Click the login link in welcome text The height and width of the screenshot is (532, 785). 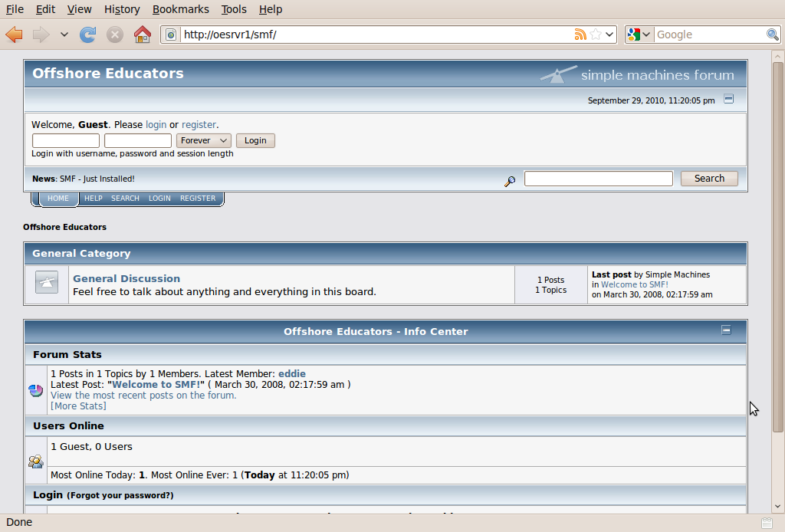point(156,125)
